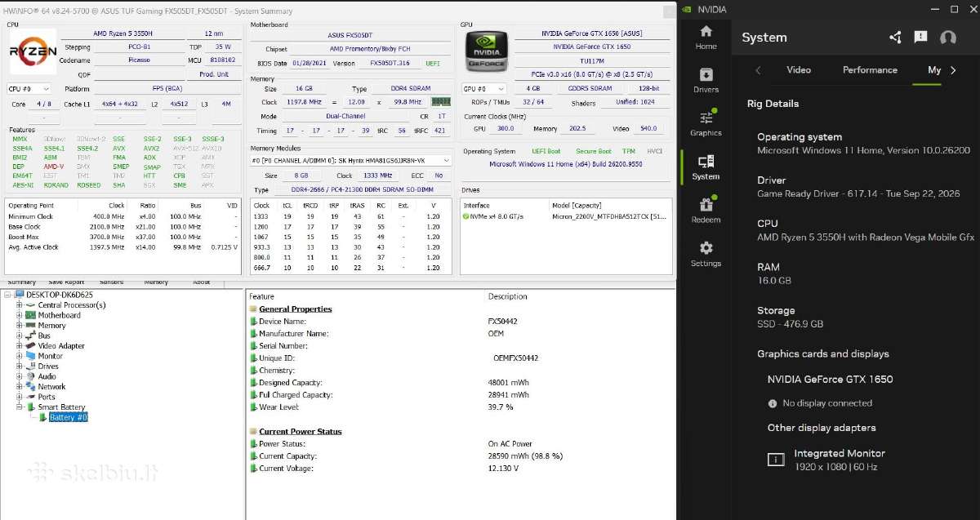980x520 pixels.
Task: Expand the Drives tree node
Action: coord(19,367)
